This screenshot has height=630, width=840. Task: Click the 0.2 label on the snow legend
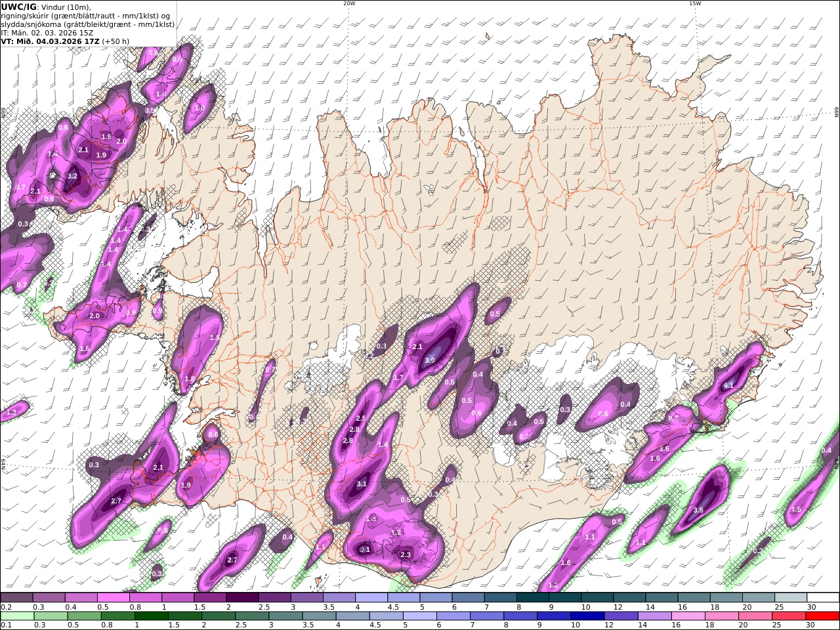pyautogui.click(x=5, y=607)
